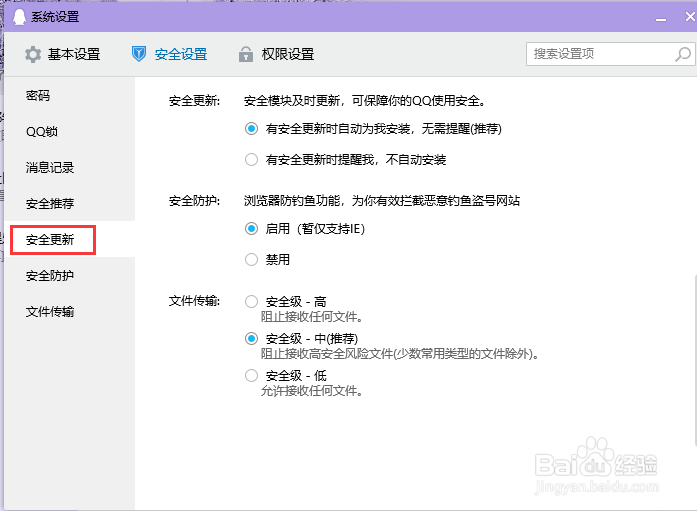Click the magnifier icon in search box
This screenshot has width=697, height=511.
click(x=683, y=54)
